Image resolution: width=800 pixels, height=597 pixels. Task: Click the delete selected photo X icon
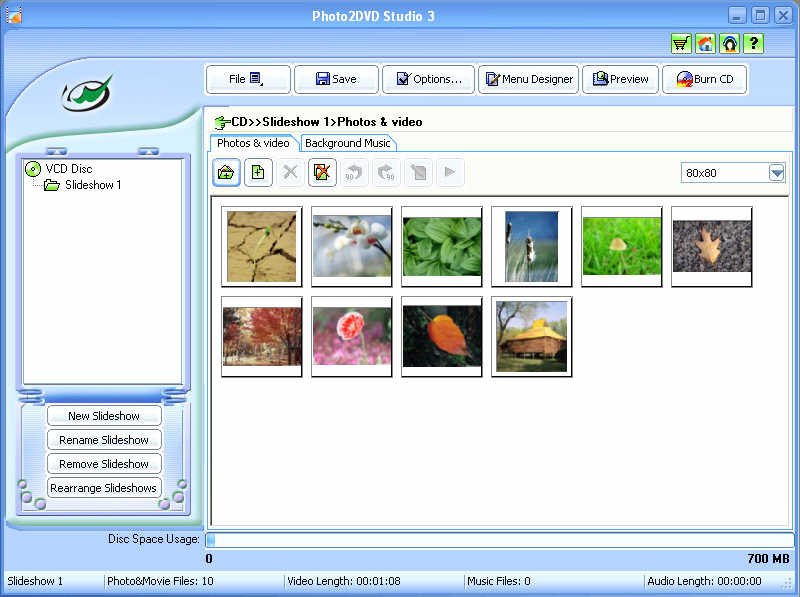290,172
